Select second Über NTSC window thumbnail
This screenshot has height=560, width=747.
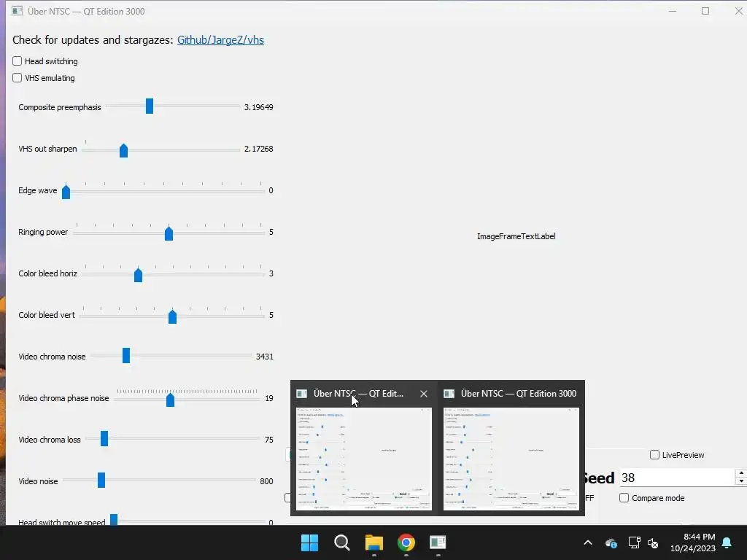(x=511, y=459)
